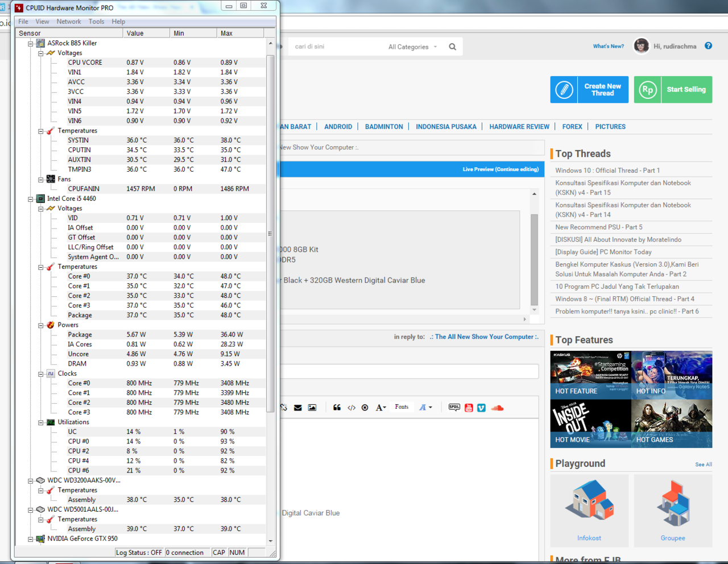Click the blue help question mark icon
The width and height of the screenshot is (728, 564).
coord(708,46)
